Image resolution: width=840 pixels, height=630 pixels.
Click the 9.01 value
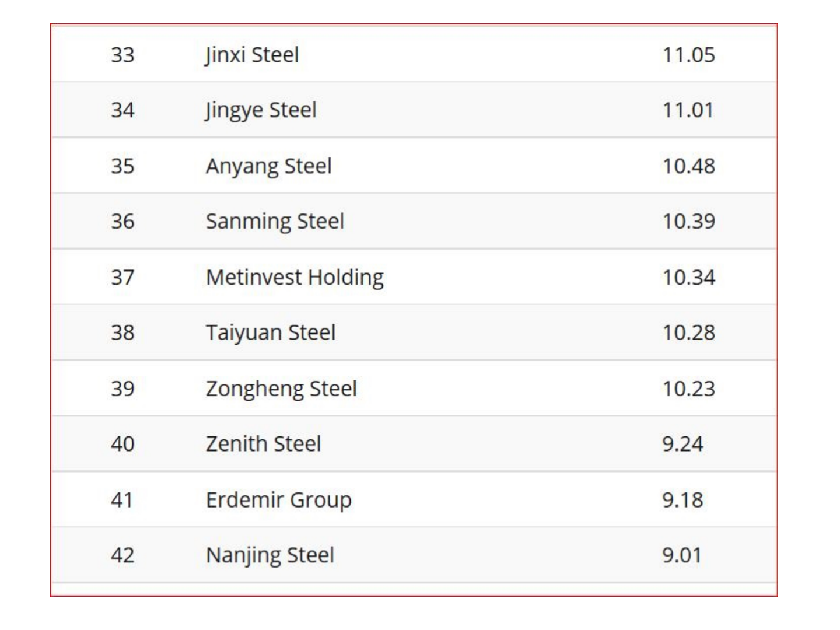pyautogui.click(x=681, y=555)
